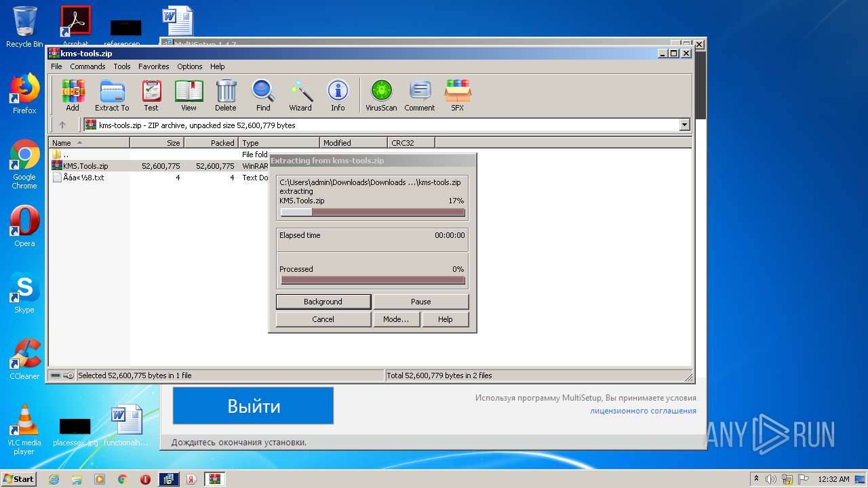Click the Chrome taskbar icon
Screen dimensions: 868x488
tap(123, 479)
